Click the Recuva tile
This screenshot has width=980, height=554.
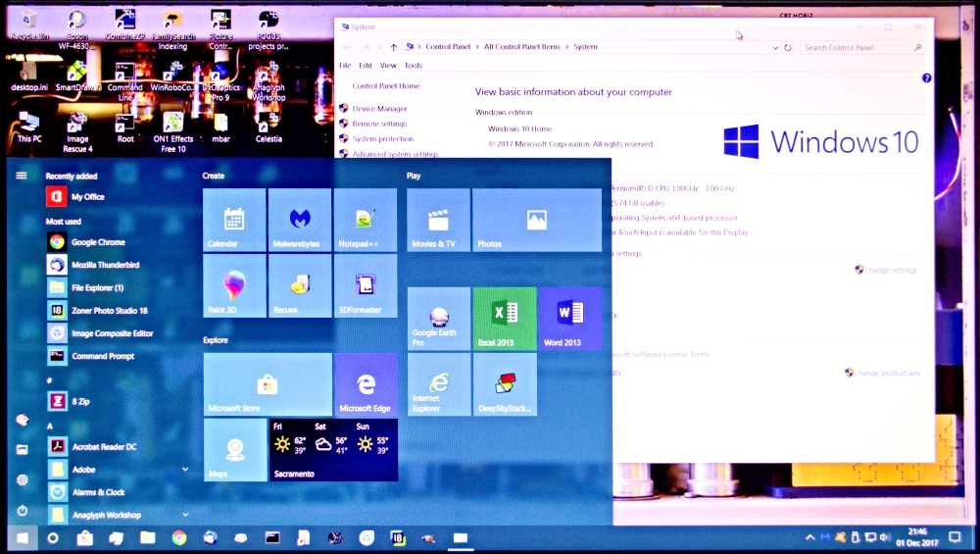pos(300,285)
